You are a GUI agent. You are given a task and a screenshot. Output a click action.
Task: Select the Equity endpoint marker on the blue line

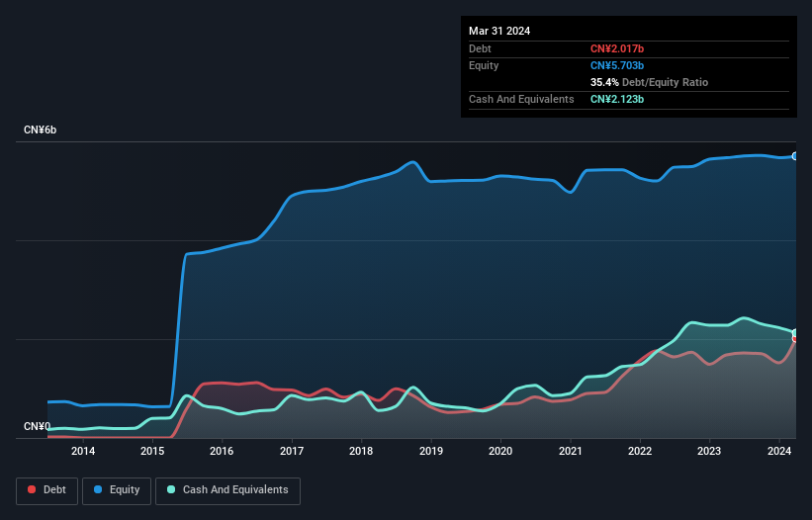795,156
